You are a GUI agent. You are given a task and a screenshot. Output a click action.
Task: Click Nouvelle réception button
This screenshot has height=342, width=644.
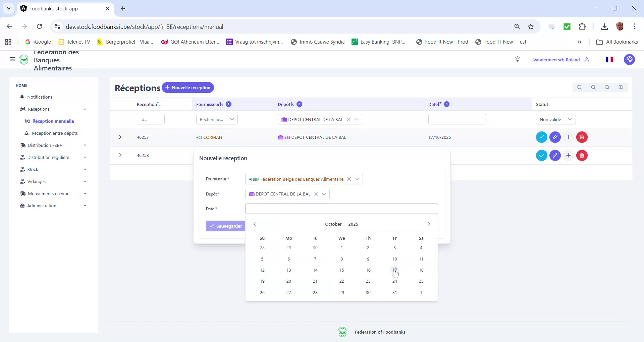pyautogui.click(x=188, y=88)
